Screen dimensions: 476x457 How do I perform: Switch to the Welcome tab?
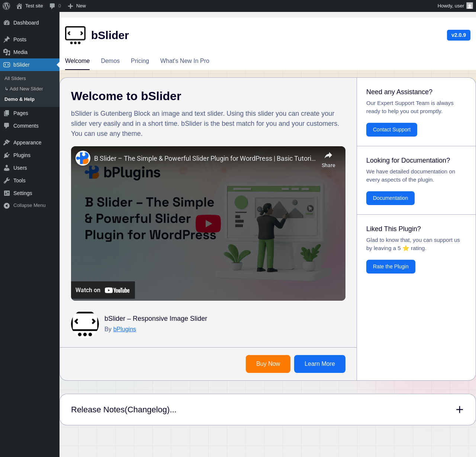tap(77, 61)
